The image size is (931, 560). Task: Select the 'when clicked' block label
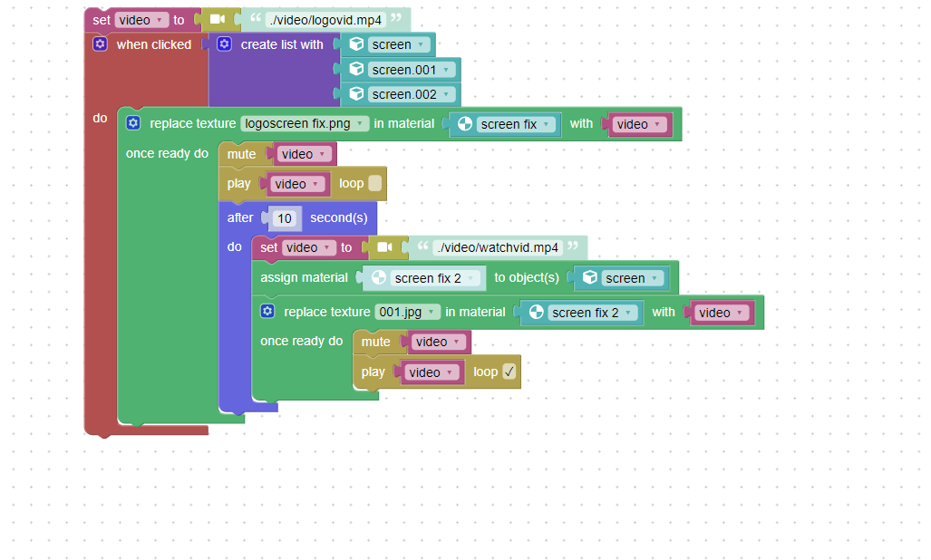(154, 44)
